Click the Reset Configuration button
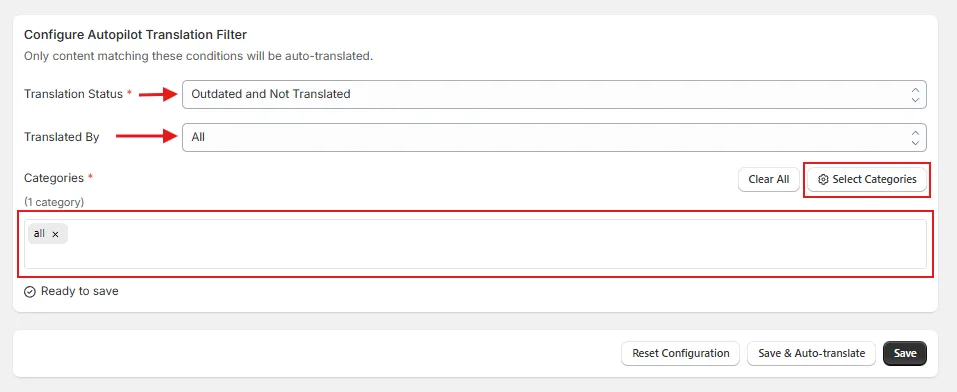957x392 pixels. tap(681, 354)
